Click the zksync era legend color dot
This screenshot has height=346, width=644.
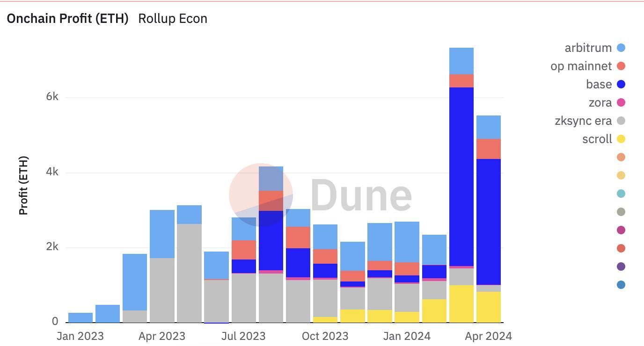point(620,120)
